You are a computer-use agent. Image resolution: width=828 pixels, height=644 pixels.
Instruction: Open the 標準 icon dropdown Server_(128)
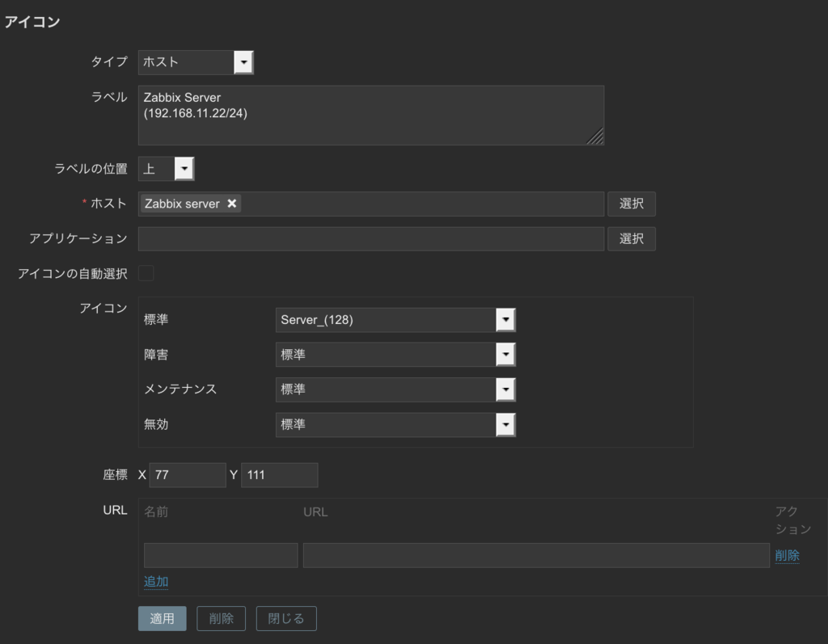(395, 320)
